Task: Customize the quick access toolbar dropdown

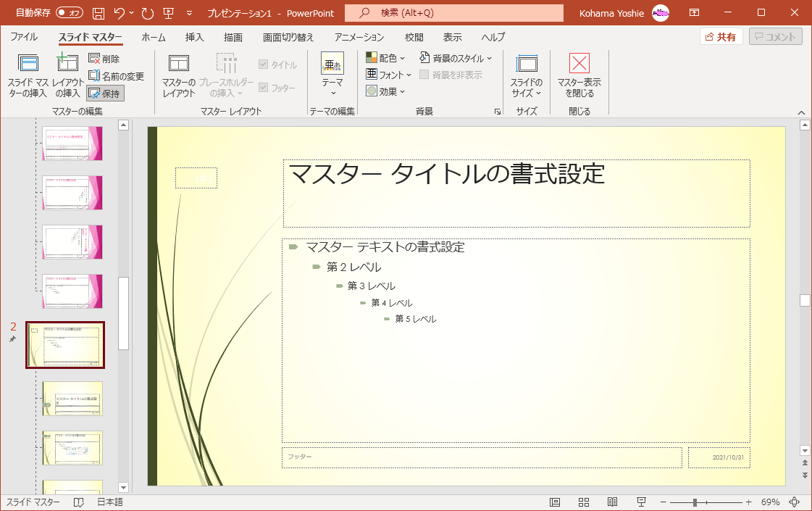Action: coord(189,14)
